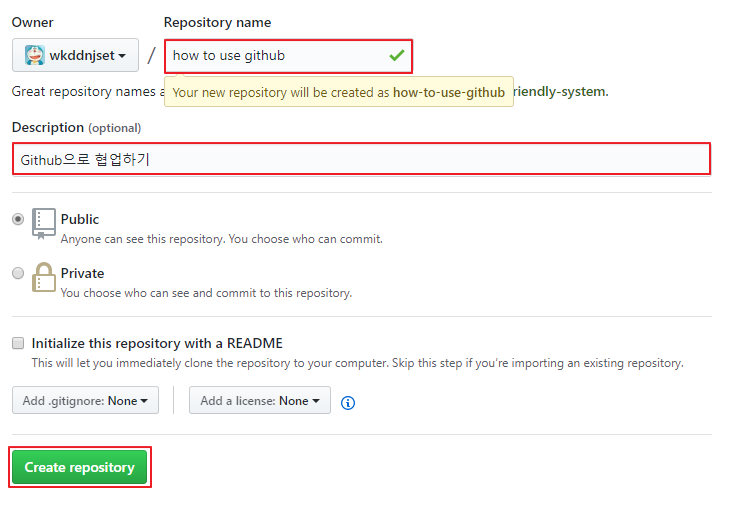741x512 pixels.
Task: Click the Public repository book icon
Action: pyautogui.click(x=43, y=224)
